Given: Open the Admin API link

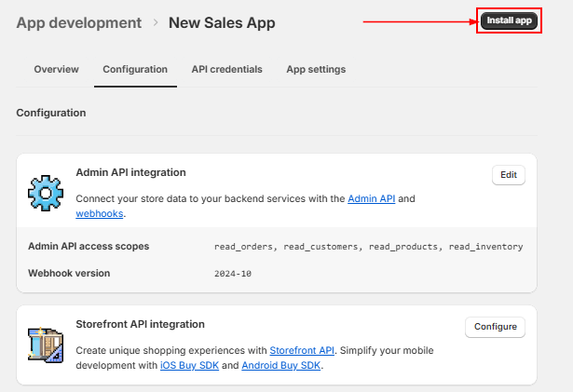Looking at the screenshot, I should pos(372,198).
